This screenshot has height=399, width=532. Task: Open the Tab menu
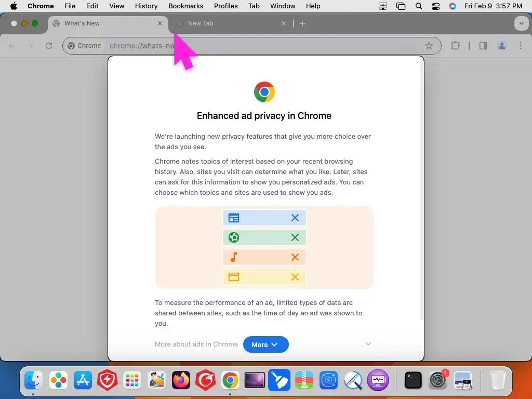[x=254, y=6]
